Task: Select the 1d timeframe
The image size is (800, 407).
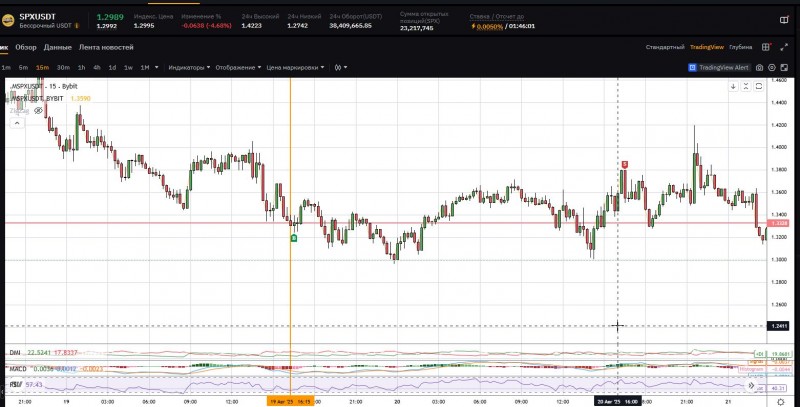Action: (112, 67)
